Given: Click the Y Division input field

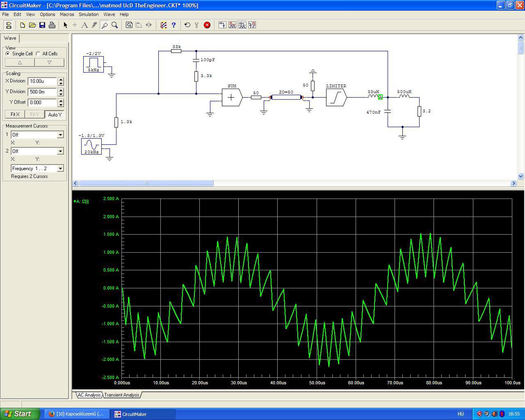Looking at the screenshot, I should point(43,92).
